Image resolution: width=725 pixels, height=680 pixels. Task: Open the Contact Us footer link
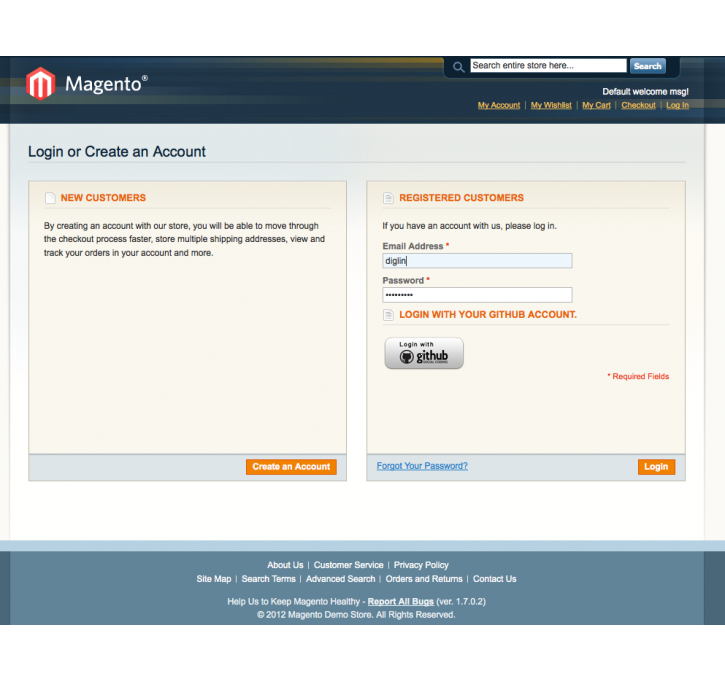point(494,579)
